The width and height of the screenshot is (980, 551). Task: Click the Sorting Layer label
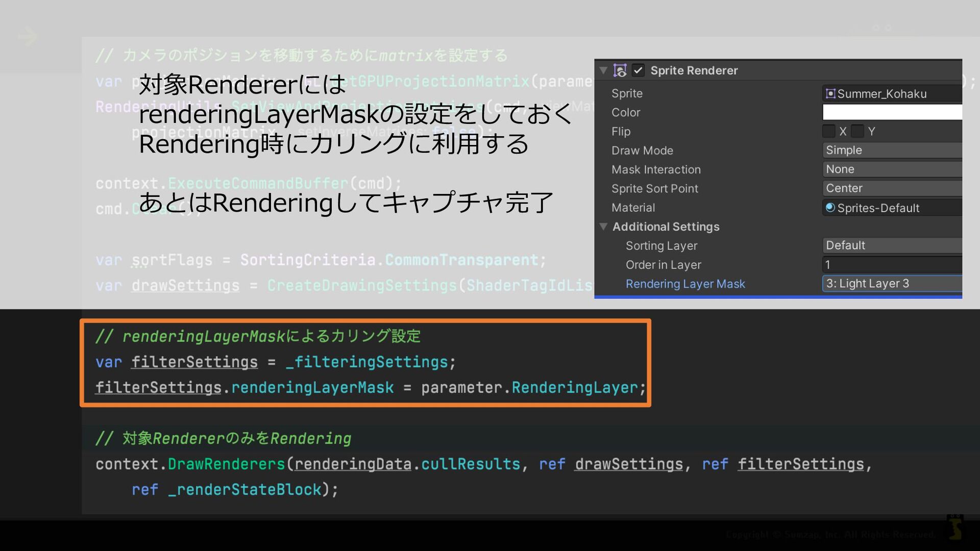point(661,245)
